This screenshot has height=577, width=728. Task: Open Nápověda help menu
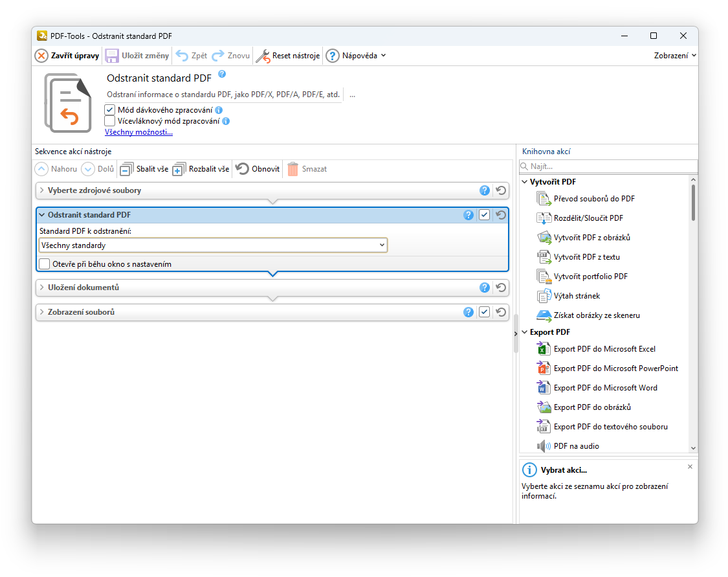tap(356, 56)
